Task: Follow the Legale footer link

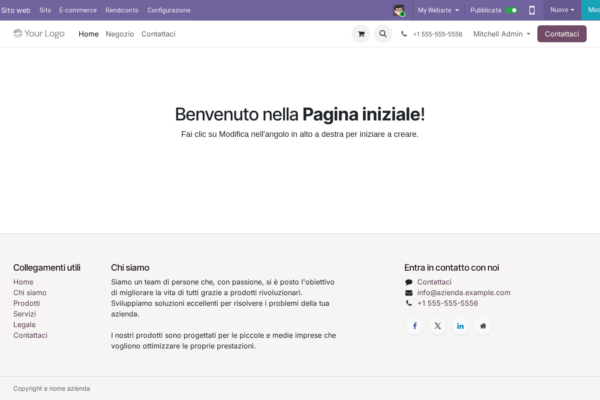Action: click(x=24, y=325)
